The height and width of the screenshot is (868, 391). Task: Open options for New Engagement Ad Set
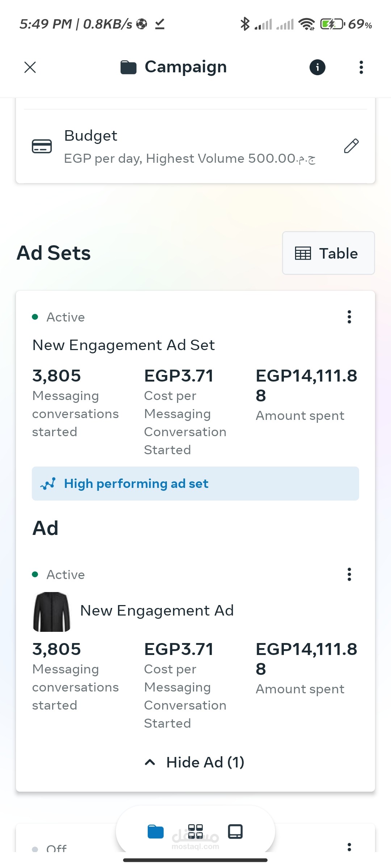[349, 317]
